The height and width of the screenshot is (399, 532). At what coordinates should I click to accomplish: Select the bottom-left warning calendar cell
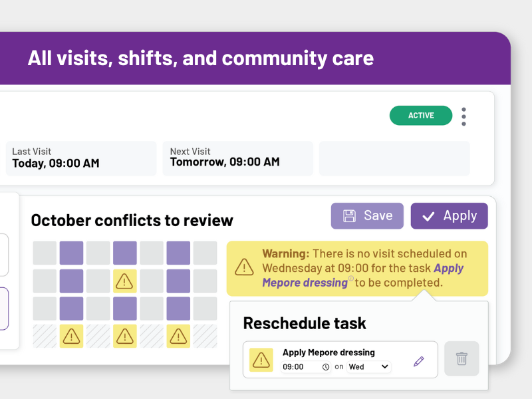[x=72, y=336]
